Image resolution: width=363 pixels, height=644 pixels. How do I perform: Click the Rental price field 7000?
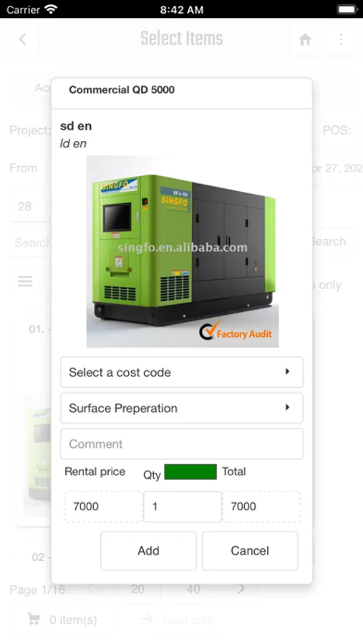(x=104, y=507)
